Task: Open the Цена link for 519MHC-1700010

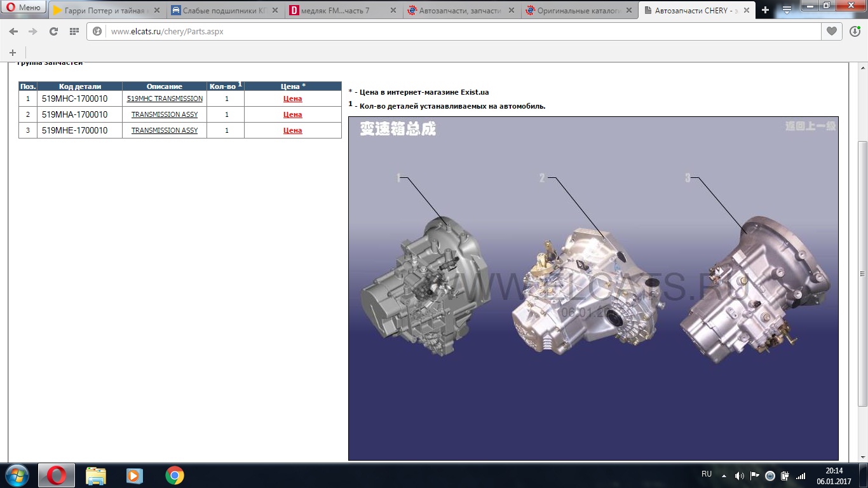Action: pyautogui.click(x=292, y=98)
